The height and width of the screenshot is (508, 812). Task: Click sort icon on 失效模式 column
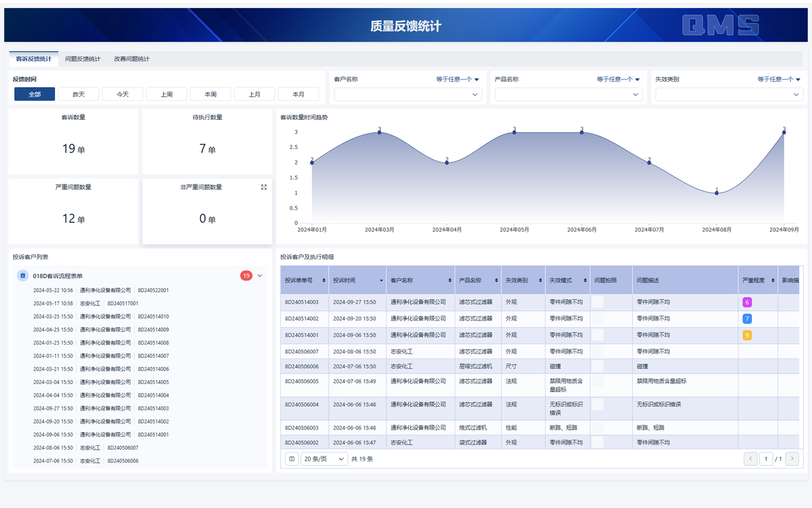pyautogui.click(x=585, y=280)
